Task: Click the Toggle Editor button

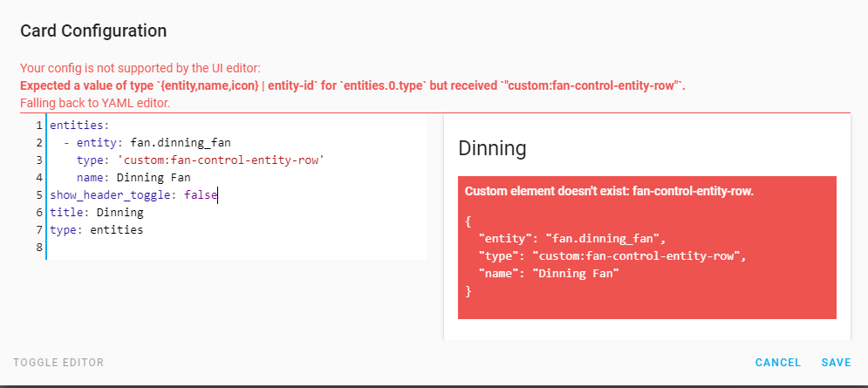Action: (58, 363)
